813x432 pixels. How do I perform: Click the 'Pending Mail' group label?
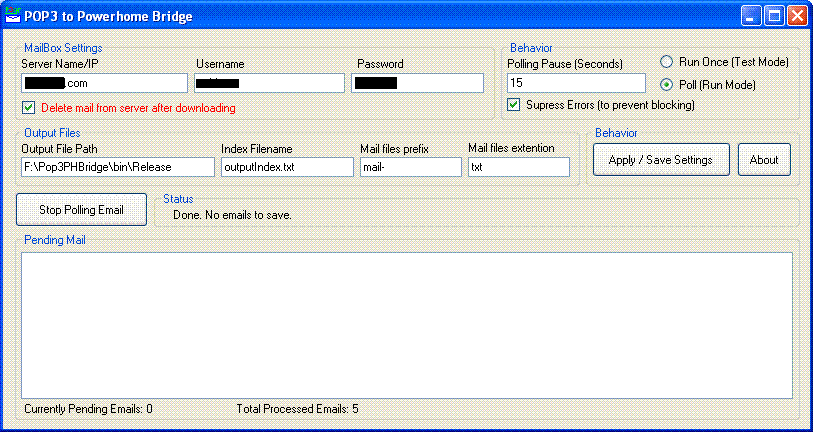pyautogui.click(x=55, y=240)
